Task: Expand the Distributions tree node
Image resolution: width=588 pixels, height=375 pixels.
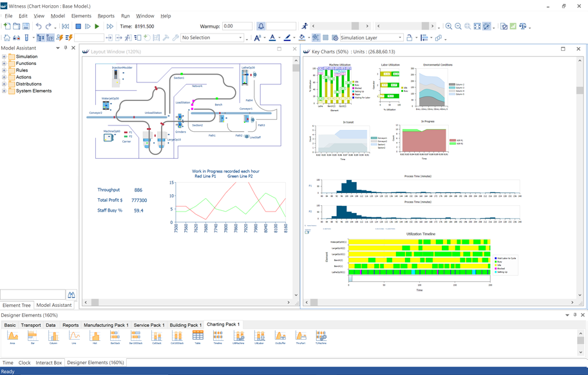Action: coord(4,84)
